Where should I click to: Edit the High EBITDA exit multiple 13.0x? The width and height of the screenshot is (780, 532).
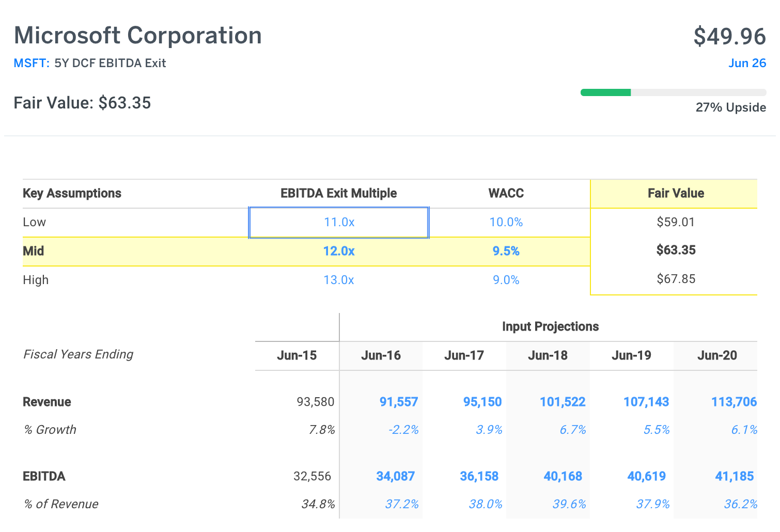tap(339, 280)
